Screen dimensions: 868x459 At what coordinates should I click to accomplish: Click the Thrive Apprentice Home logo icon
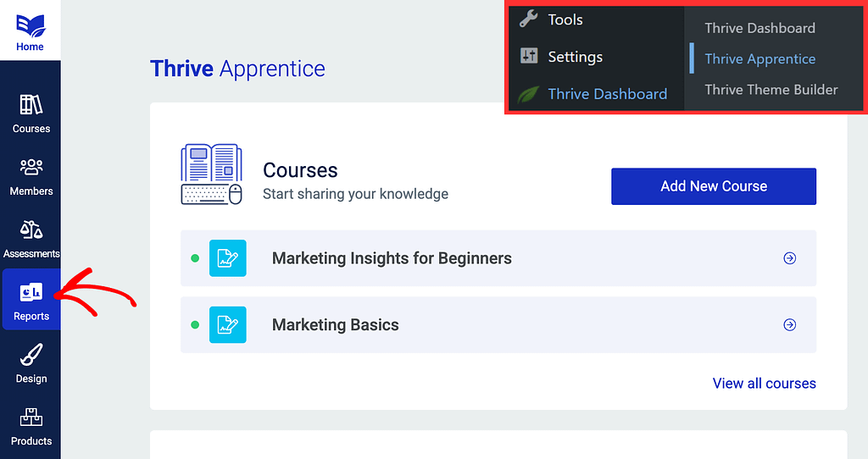click(30, 24)
